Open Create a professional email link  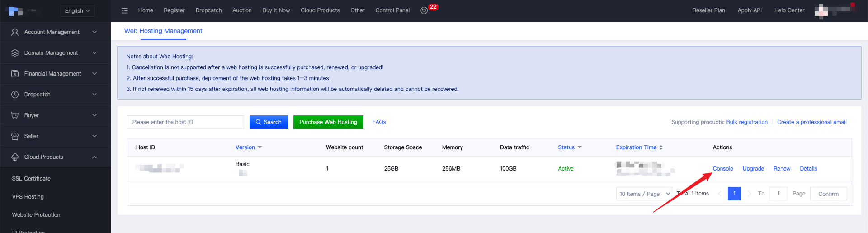812,122
